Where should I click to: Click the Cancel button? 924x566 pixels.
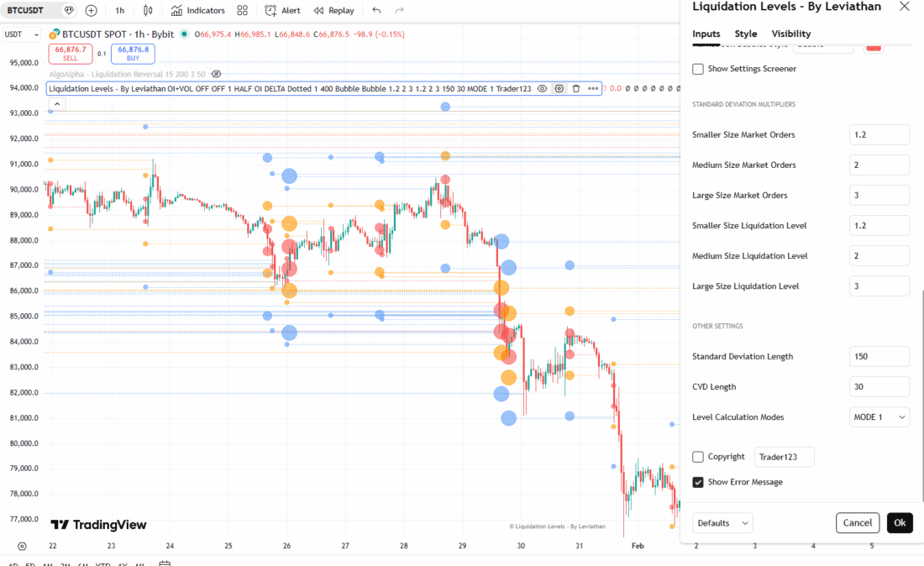pyautogui.click(x=858, y=523)
